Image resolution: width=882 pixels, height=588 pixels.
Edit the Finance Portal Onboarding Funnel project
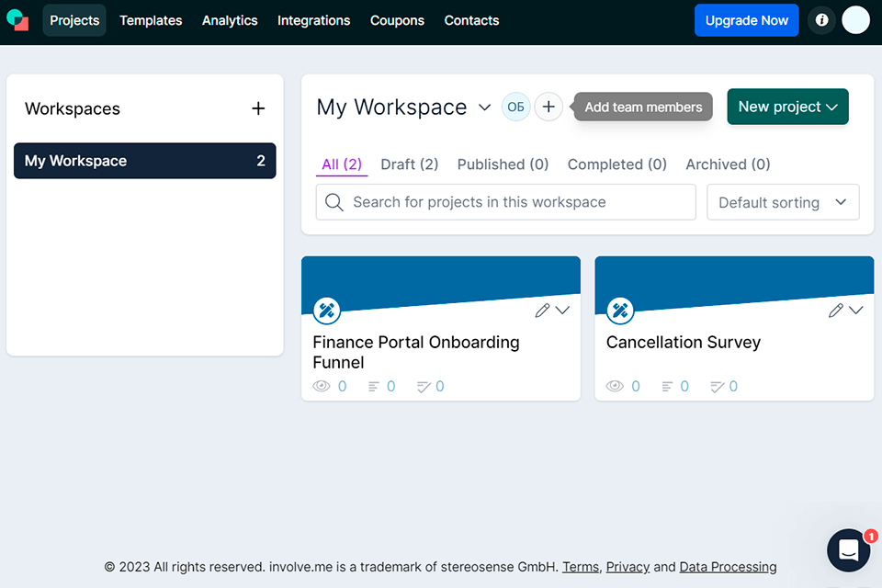[542, 311]
